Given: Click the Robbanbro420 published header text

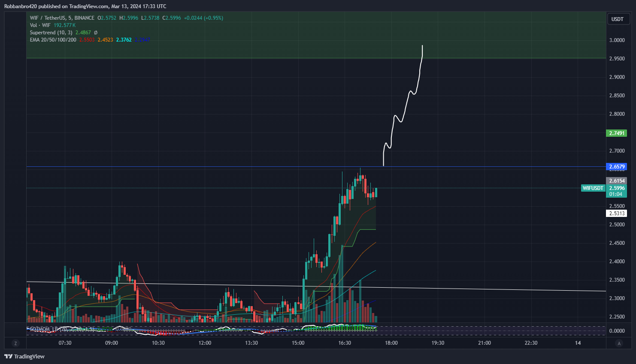Looking at the screenshot, I should click(85, 6).
